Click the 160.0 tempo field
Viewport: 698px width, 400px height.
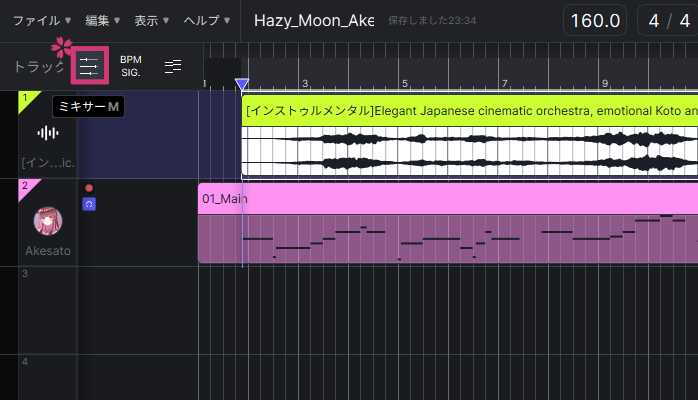click(595, 20)
